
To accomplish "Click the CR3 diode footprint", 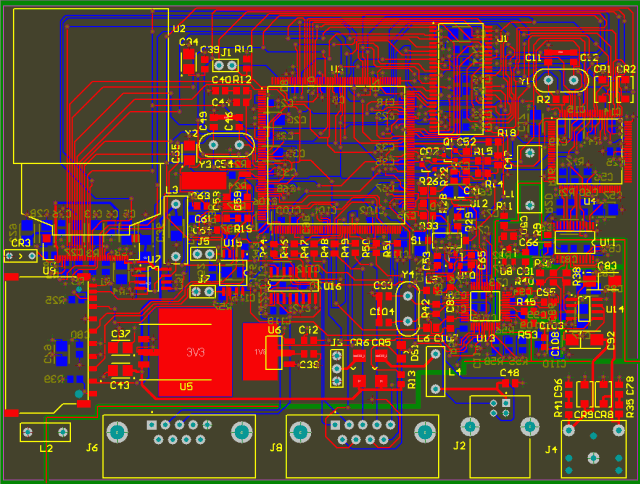I will pyautogui.click(x=20, y=256).
